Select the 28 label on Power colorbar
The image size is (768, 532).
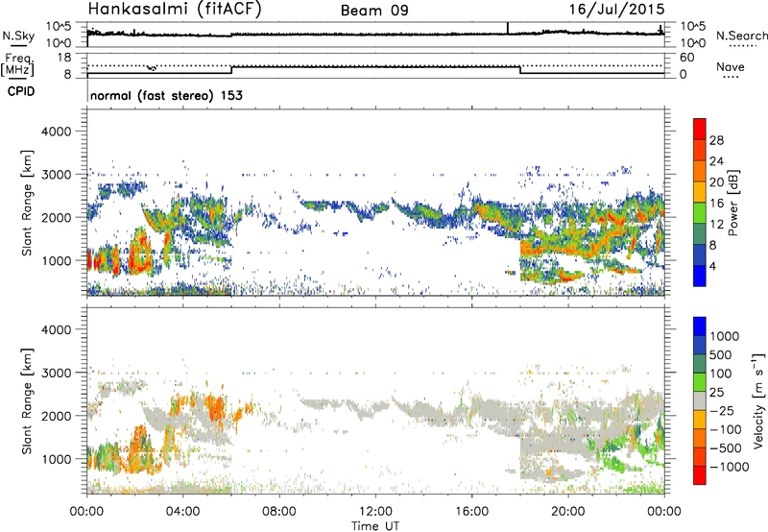(716, 140)
